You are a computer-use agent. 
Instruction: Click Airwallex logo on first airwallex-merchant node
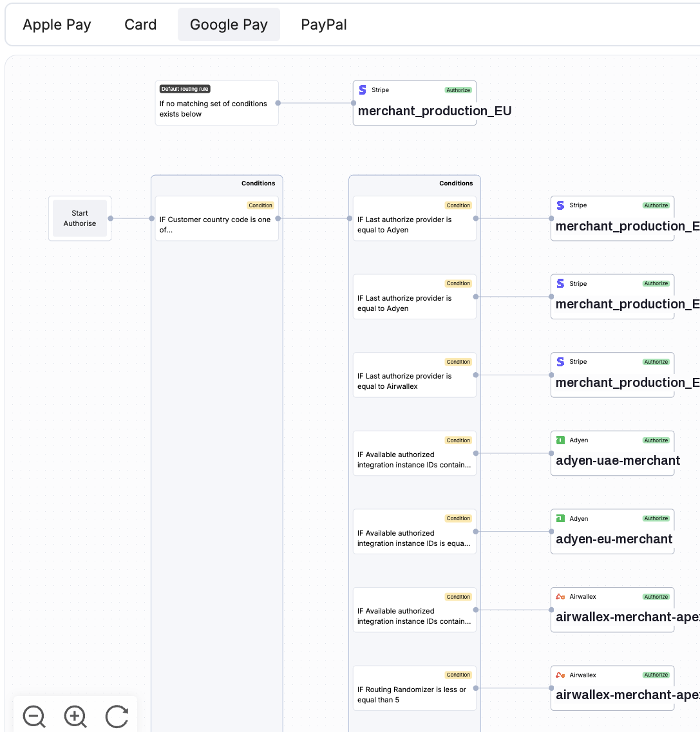[x=560, y=597]
